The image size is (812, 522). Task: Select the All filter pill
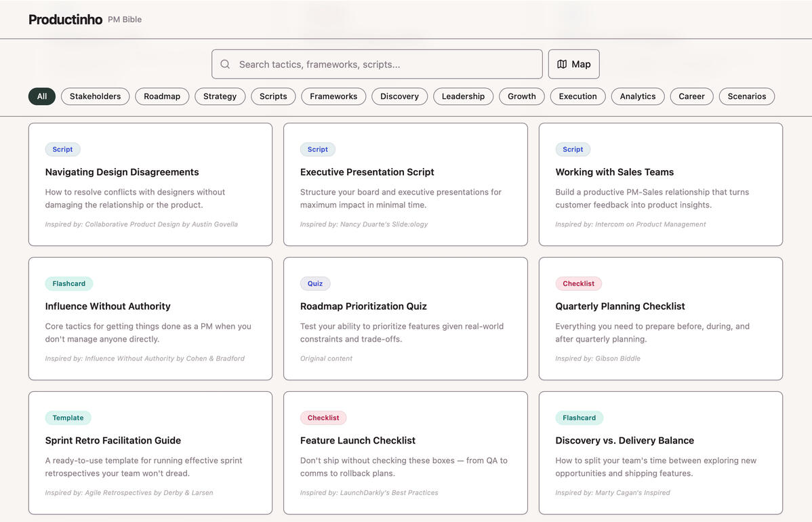coord(42,96)
